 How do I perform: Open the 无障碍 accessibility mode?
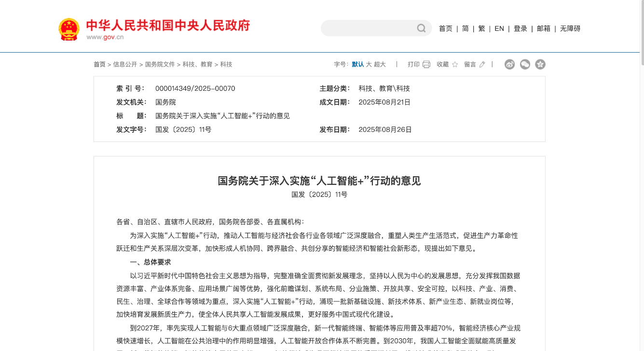pos(570,28)
